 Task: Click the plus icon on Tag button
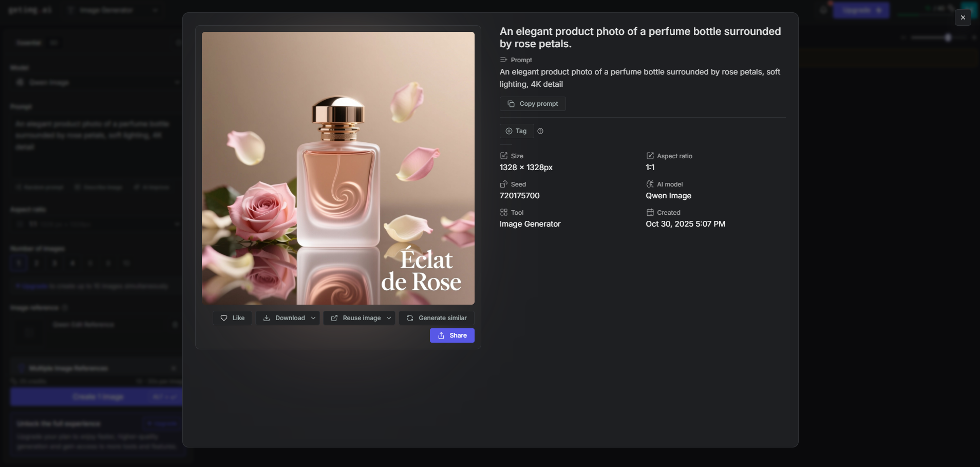pyautogui.click(x=509, y=131)
